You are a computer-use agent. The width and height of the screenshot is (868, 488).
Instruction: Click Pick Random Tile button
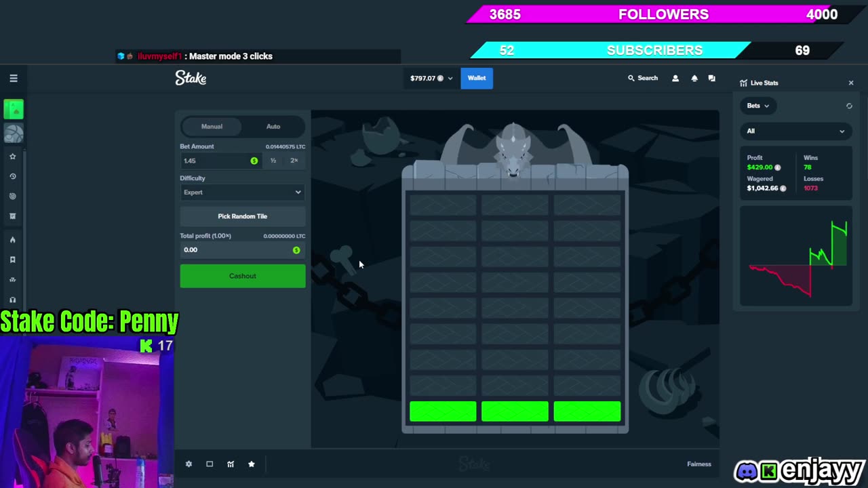click(243, 216)
